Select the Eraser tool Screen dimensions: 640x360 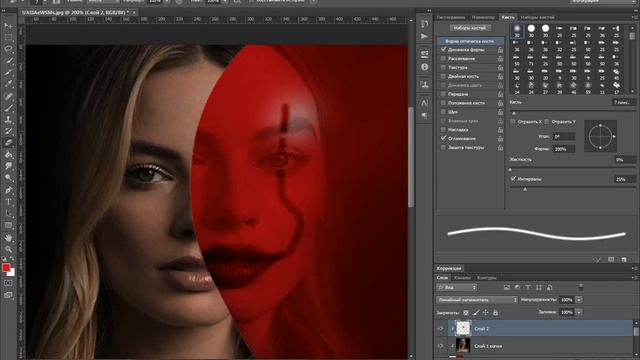[8, 143]
